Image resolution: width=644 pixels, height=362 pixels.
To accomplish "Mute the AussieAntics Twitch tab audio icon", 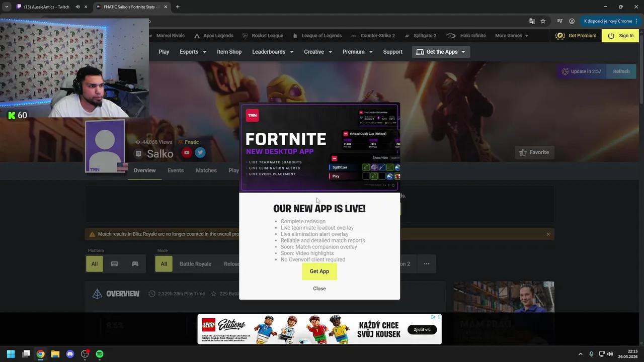I will click(x=77, y=7).
